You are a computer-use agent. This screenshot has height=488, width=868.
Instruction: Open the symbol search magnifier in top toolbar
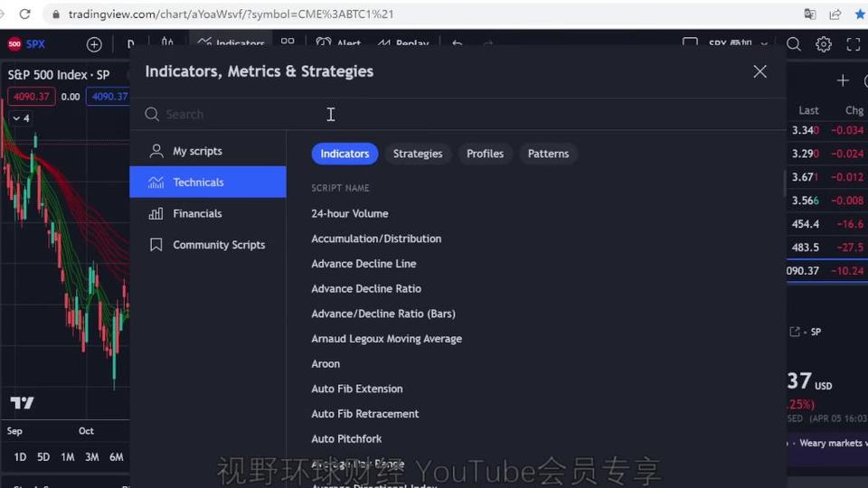(794, 44)
